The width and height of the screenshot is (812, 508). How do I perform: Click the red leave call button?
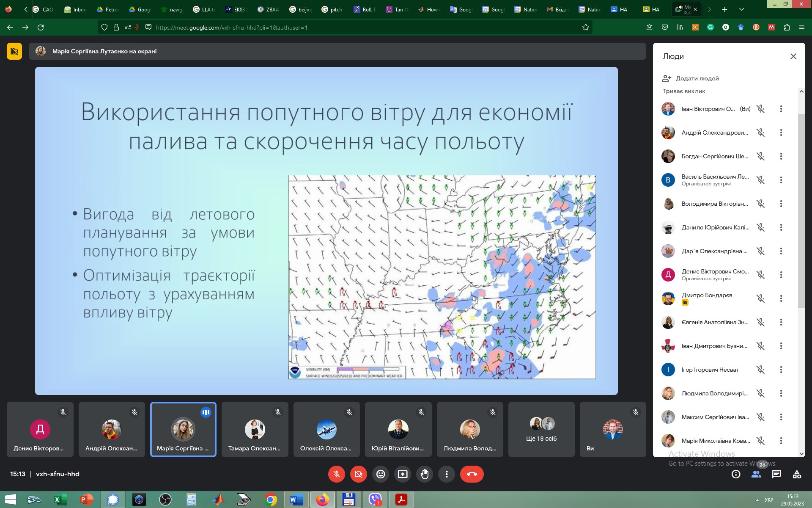[472, 474]
